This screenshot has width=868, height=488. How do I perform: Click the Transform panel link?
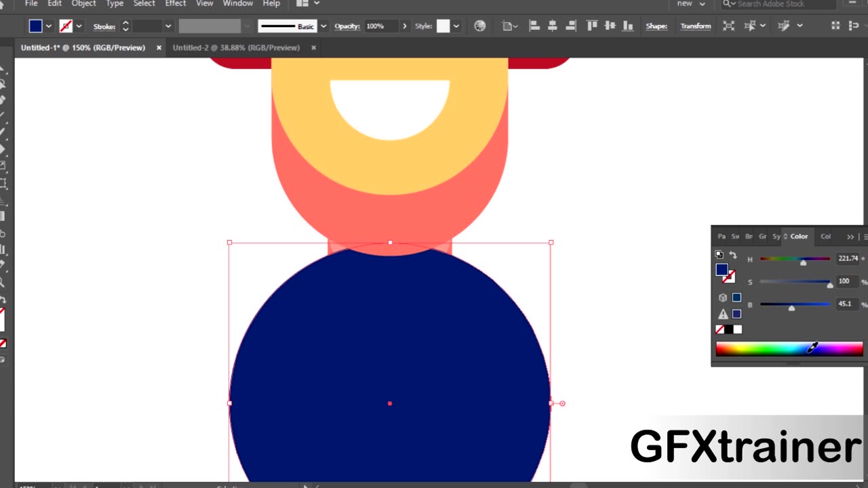pos(696,26)
